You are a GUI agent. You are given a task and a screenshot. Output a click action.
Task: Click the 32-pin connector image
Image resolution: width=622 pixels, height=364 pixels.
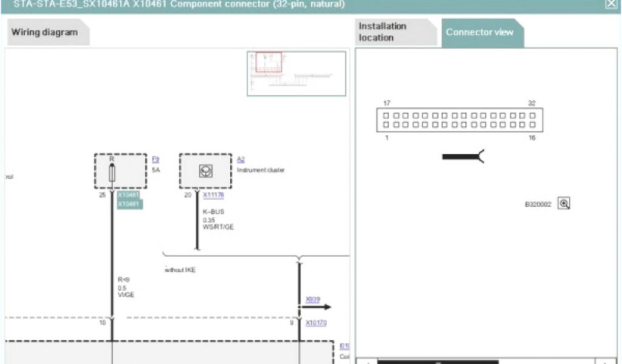[x=459, y=120]
